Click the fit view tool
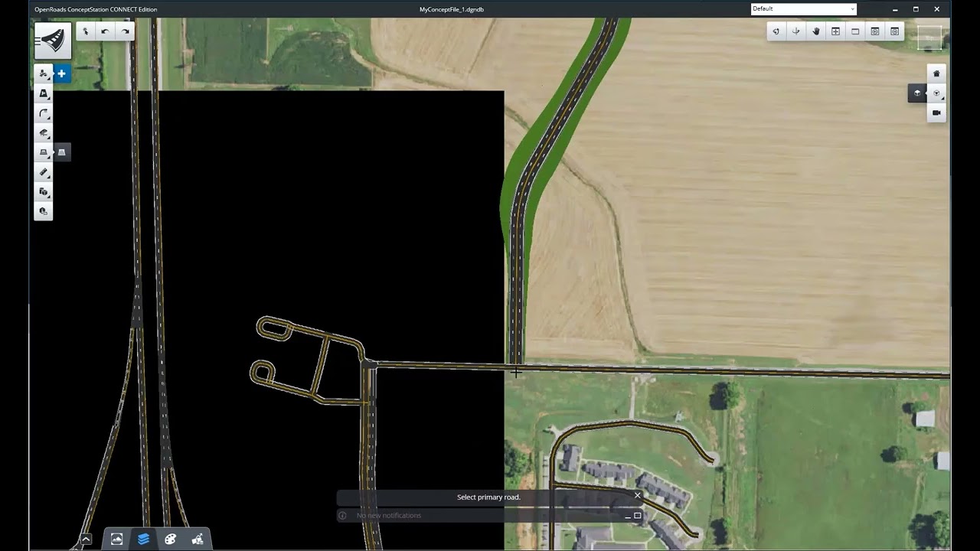 coord(835,31)
